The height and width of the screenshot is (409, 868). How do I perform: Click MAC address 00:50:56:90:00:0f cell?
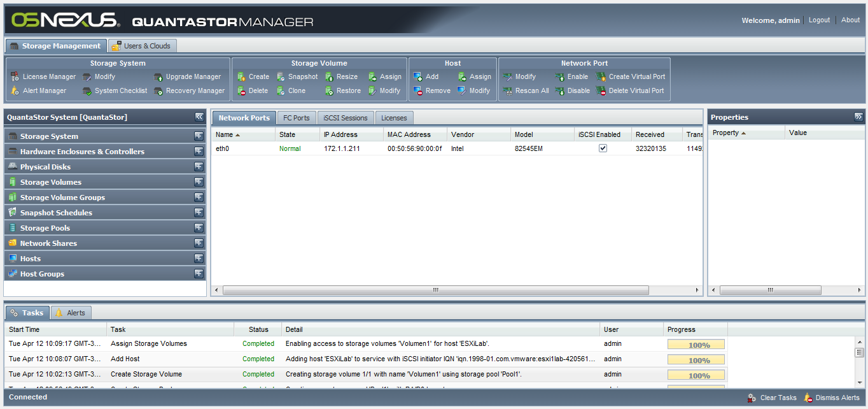click(x=414, y=148)
